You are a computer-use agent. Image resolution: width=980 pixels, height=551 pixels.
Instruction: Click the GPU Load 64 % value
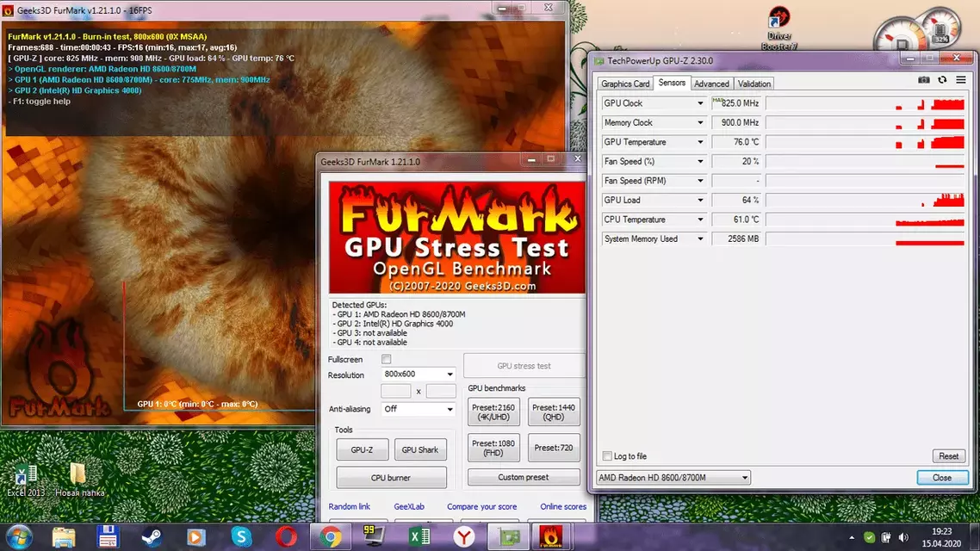(x=736, y=200)
